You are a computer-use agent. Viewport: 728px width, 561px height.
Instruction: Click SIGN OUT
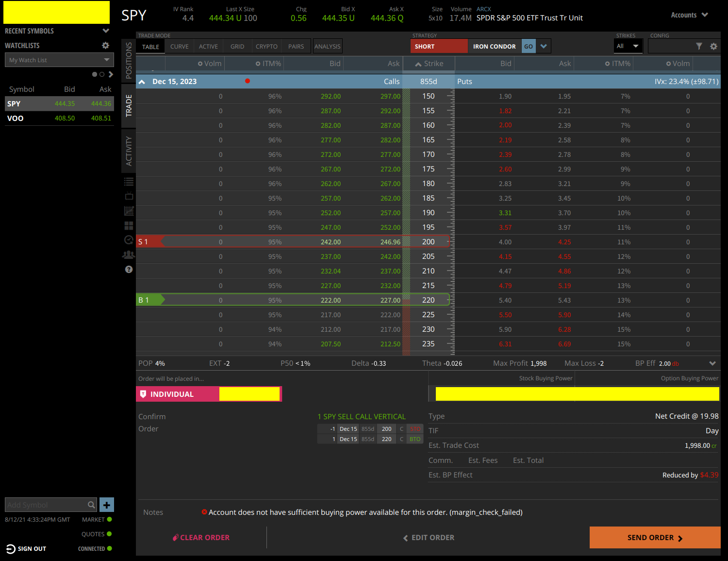[26, 549]
